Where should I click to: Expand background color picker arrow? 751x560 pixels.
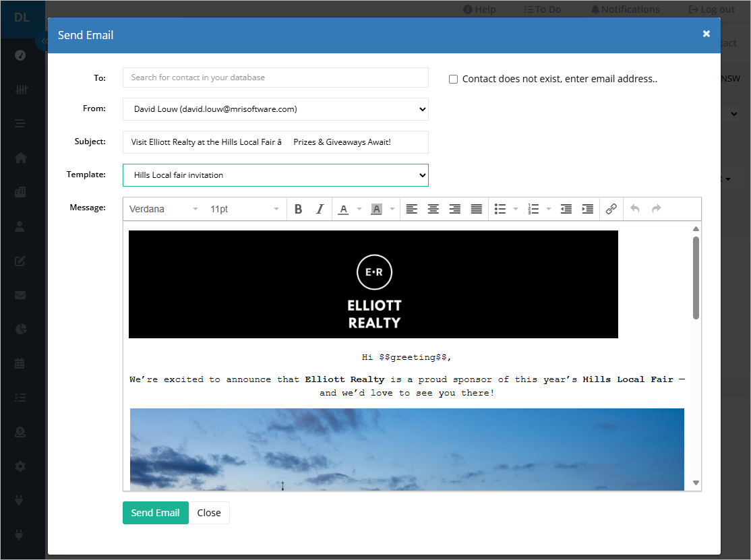tap(392, 209)
